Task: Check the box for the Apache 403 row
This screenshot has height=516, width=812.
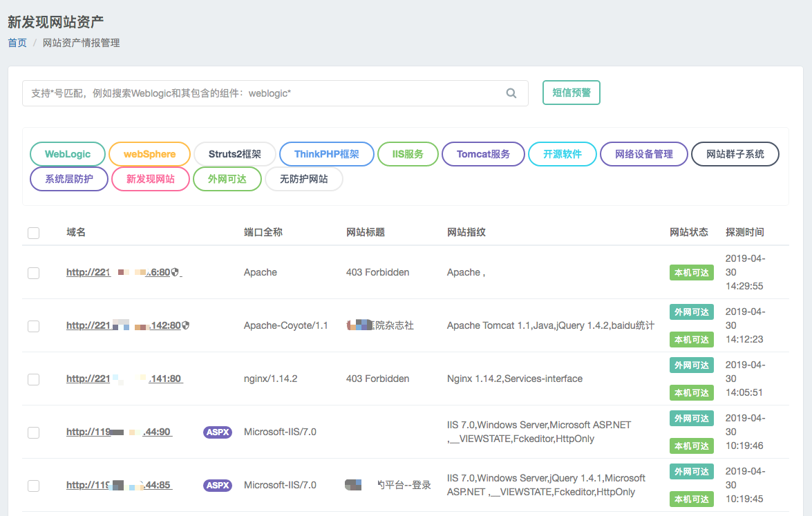Action: (x=33, y=273)
